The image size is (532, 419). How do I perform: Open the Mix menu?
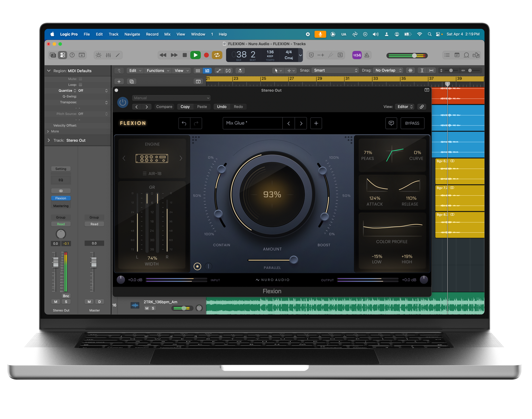167,34
